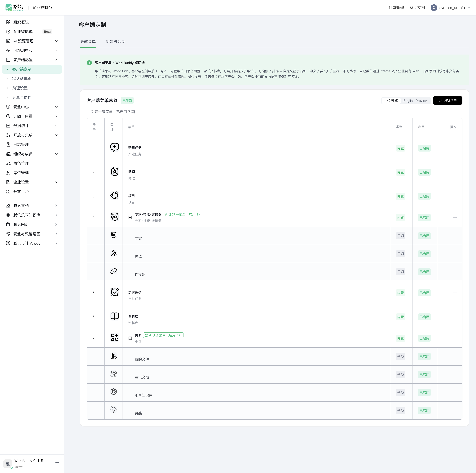The image size is (476, 473).
Task: Select 默认落地页 in the sidebar submenu
Action: point(32,79)
